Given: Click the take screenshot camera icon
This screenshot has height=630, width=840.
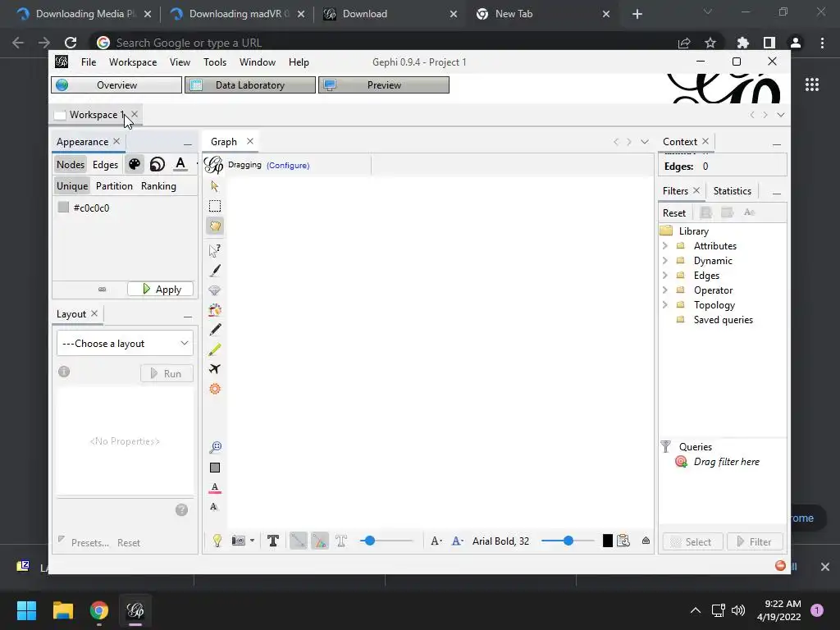Looking at the screenshot, I should [x=238, y=541].
